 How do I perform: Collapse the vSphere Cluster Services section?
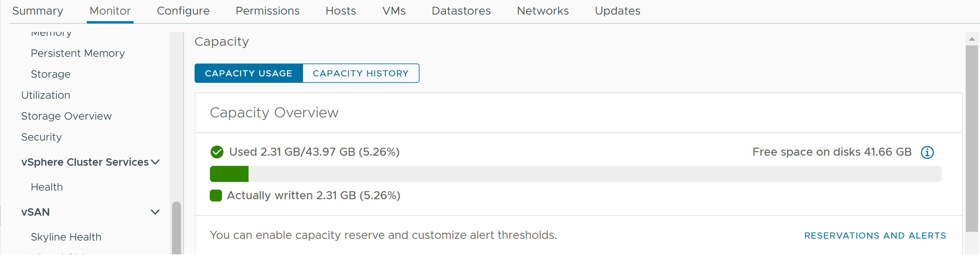click(155, 162)
